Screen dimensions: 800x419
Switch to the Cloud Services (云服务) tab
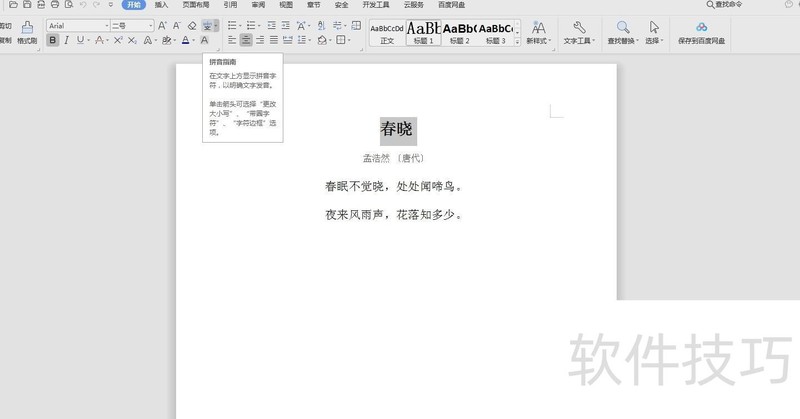click(x=414, y=5)
